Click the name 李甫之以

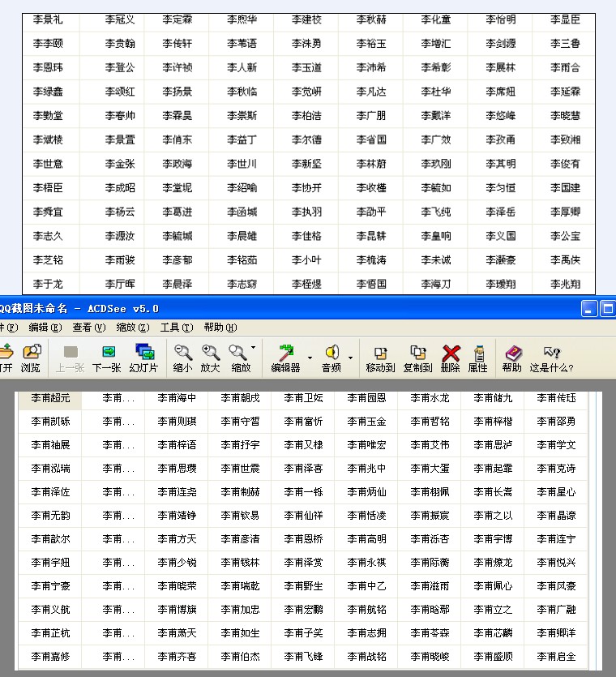pos(493,516)
